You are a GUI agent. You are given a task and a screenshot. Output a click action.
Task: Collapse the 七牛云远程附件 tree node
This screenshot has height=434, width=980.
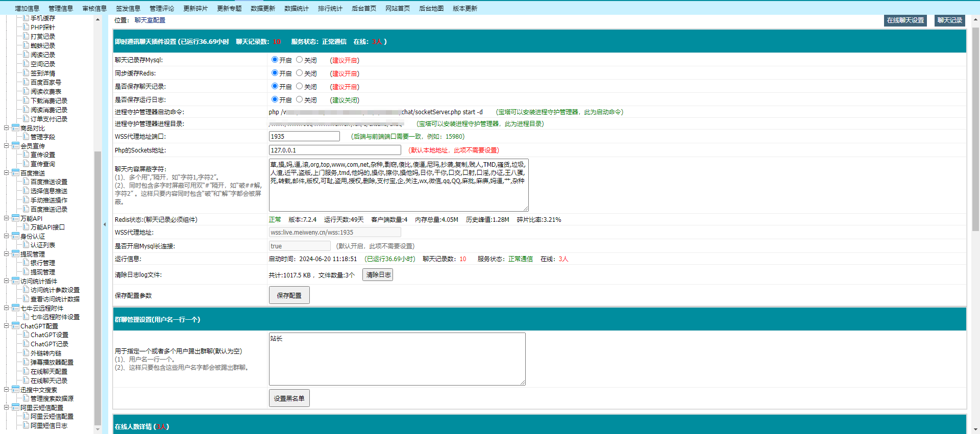pyautogui.click(x=7, y=308)
